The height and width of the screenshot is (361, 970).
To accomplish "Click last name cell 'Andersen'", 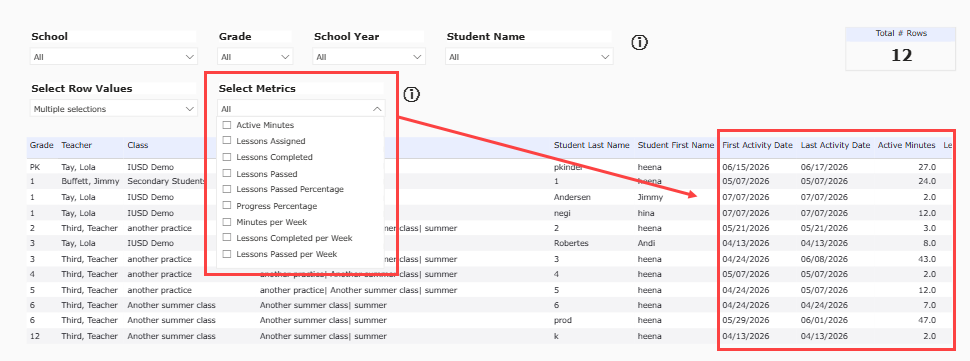I will coord(571,197).
